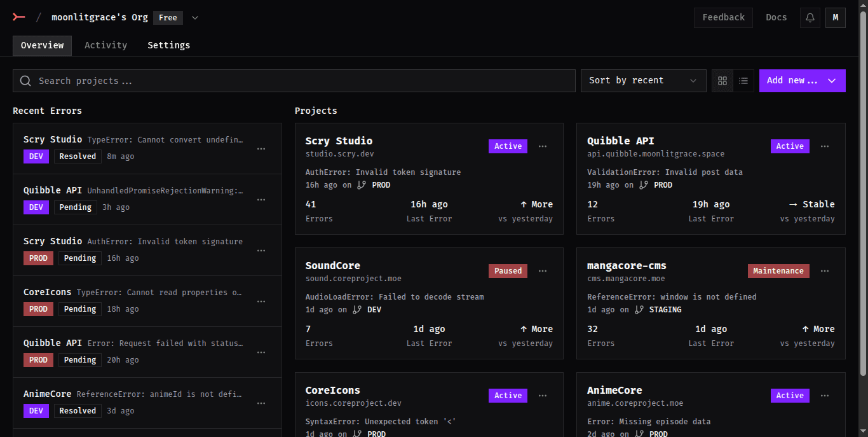This screenshot has height=437, width=868.
Task: Click the '32' errors count
Action: [593, 329]
